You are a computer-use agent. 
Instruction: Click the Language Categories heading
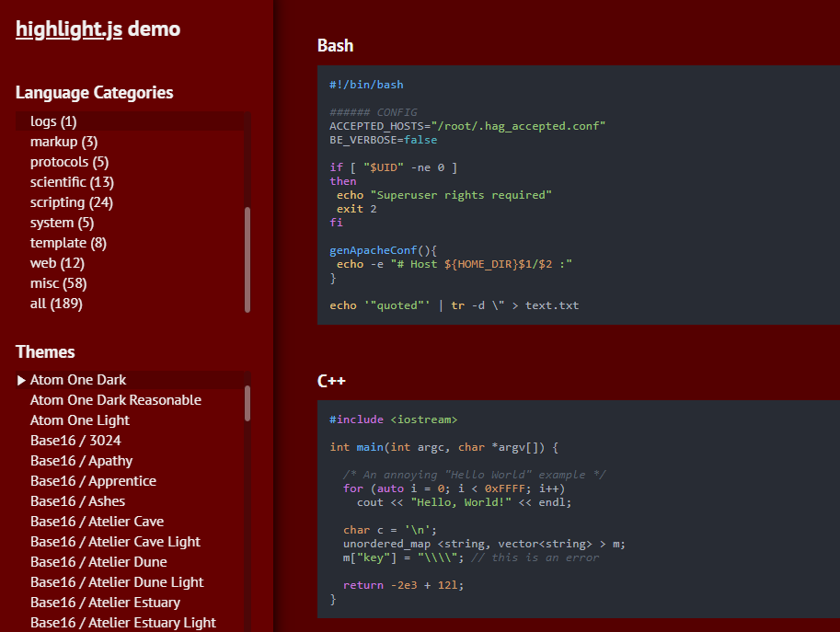coord(94,93)
